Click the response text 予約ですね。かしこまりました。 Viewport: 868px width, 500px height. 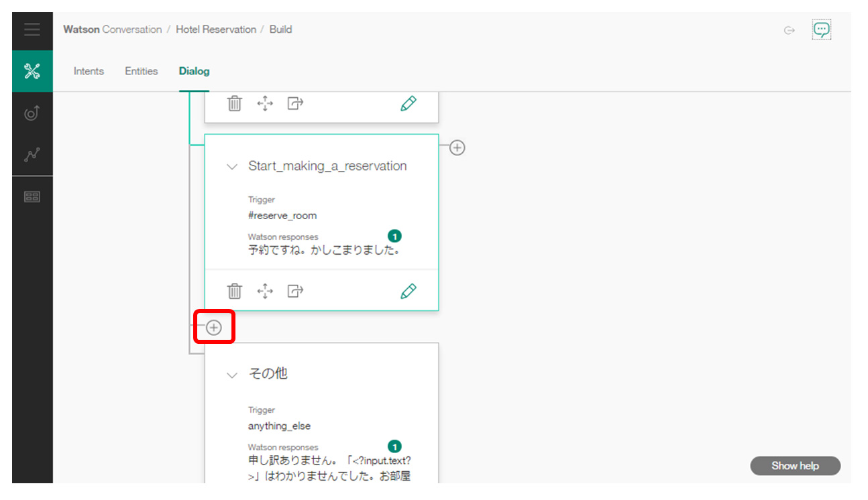324,251
